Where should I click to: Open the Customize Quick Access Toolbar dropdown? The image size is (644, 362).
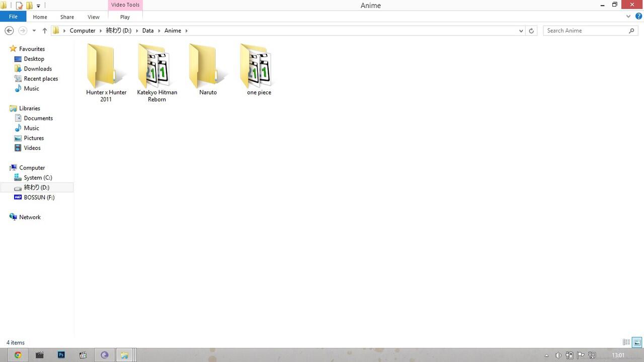pyautogui.click(x=38, y=6)
